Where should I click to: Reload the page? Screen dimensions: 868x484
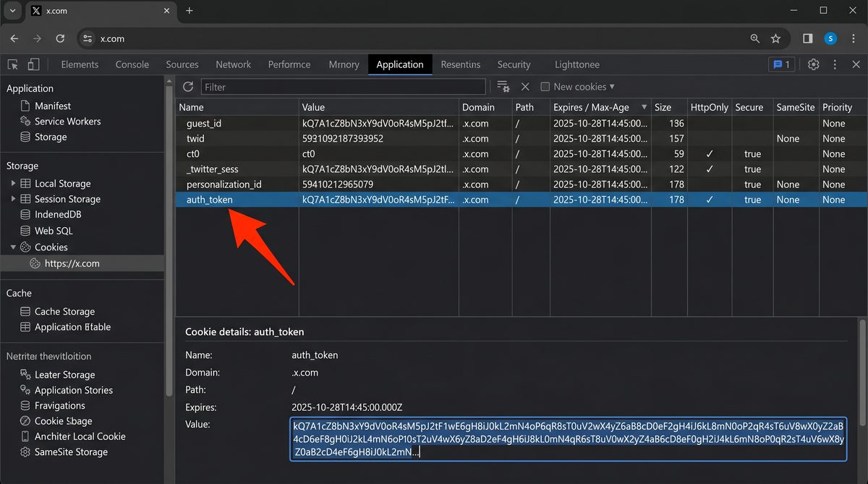pos(60,38)
